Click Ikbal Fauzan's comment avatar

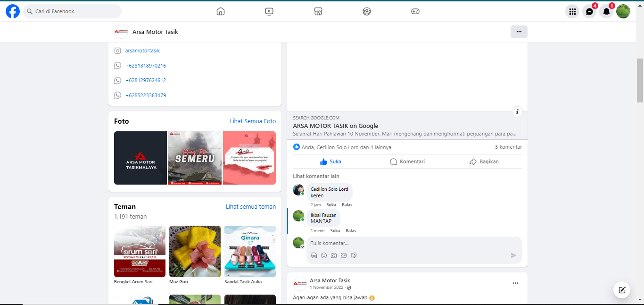pos(298,216)
